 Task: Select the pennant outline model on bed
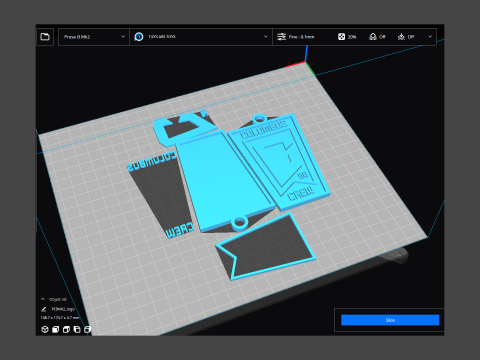[265, 246]
